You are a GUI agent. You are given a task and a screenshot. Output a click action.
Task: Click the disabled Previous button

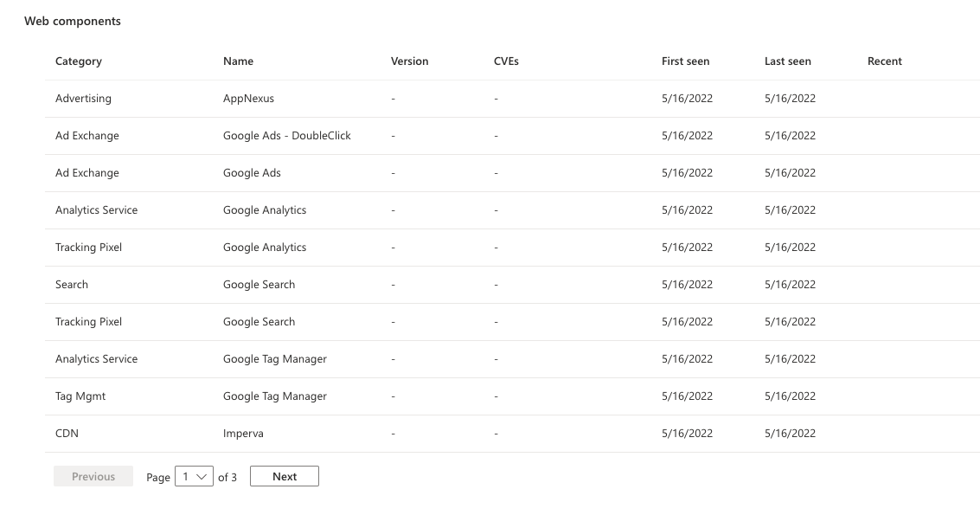[93, 475]
